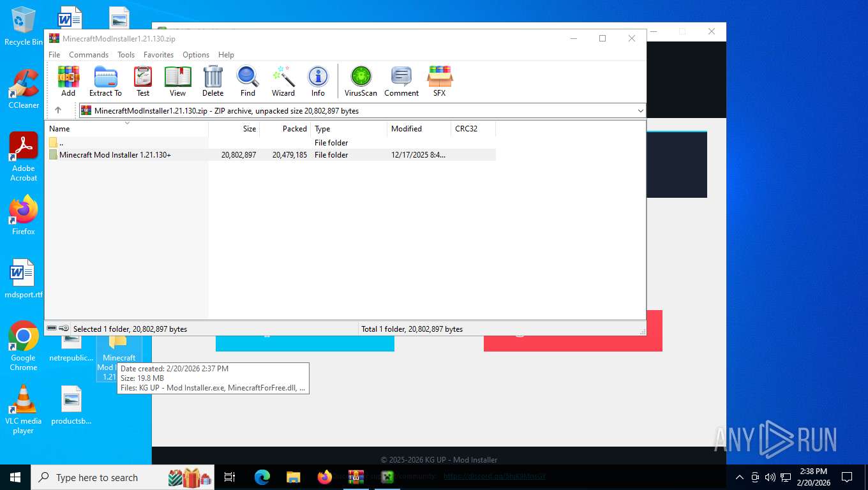Sort by the Packed column header
Viewport: 868px width, 490px height.
pyautogui.click(x=285, y=129)
